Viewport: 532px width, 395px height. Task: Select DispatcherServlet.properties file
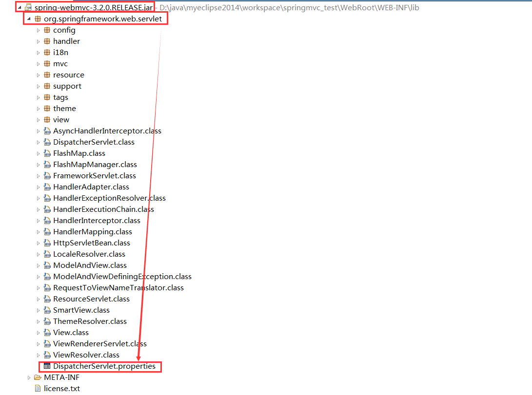point(104,366)
